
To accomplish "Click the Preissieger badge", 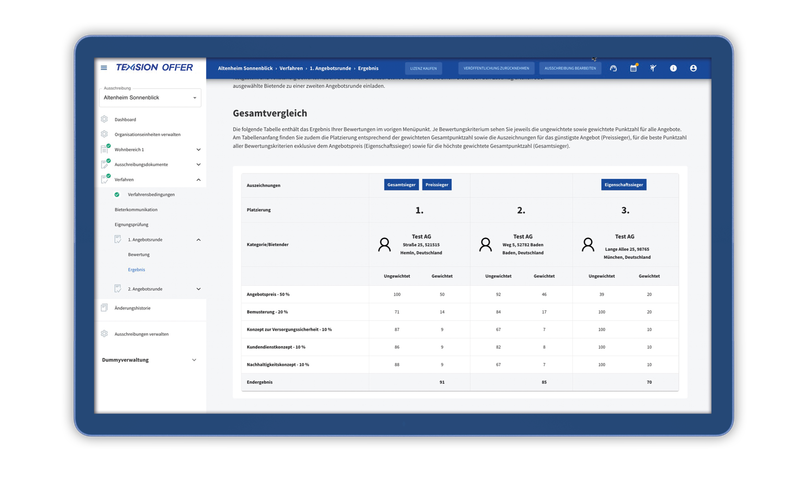I will 437,185.
